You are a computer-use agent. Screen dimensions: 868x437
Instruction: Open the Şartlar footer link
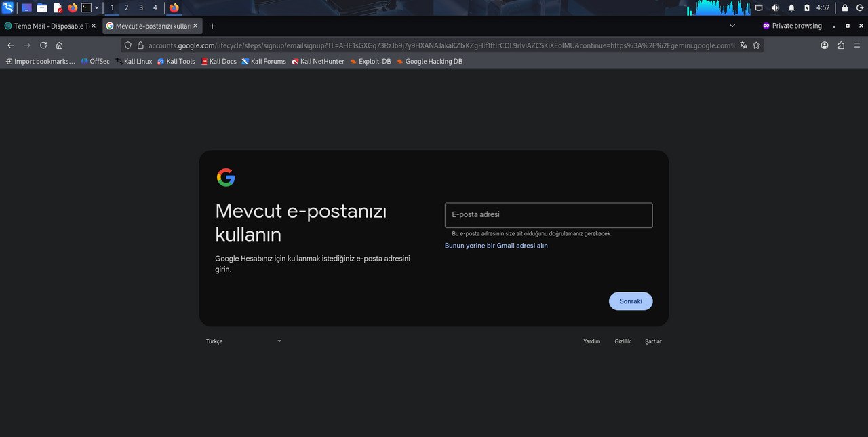(653, 341)
